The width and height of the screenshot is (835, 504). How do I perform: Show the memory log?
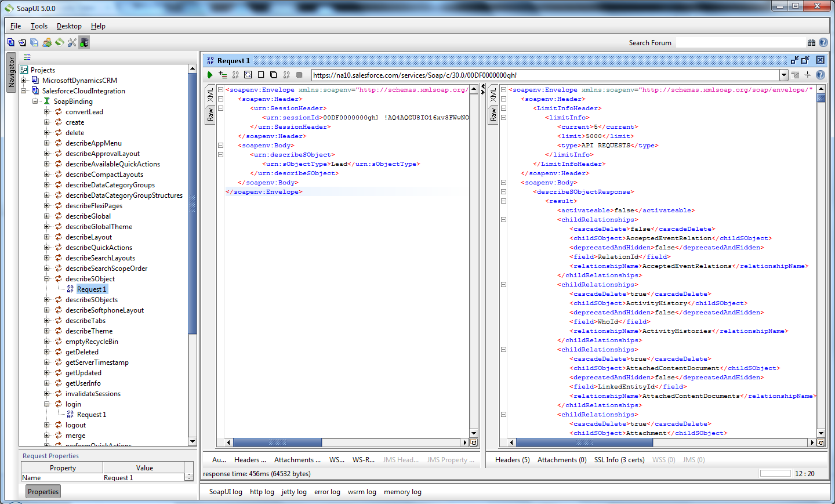coord(402,492)
